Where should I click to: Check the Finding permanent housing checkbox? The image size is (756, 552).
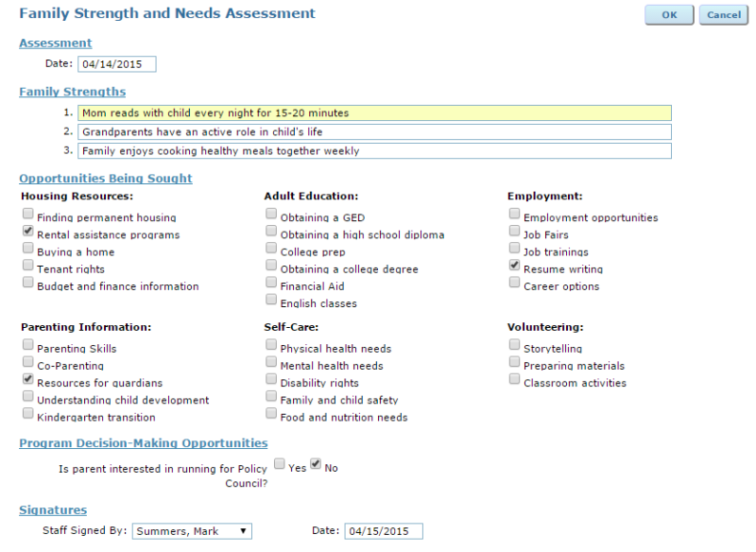28,215
